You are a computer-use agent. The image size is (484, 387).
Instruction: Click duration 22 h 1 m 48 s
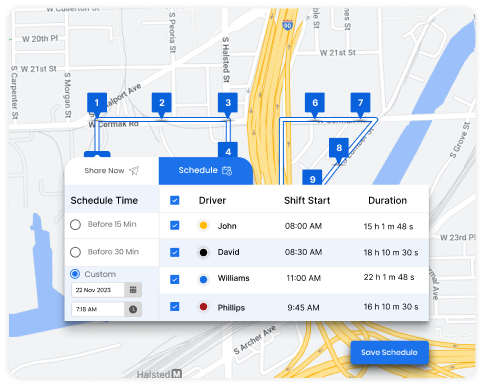[x=389, y=277]
